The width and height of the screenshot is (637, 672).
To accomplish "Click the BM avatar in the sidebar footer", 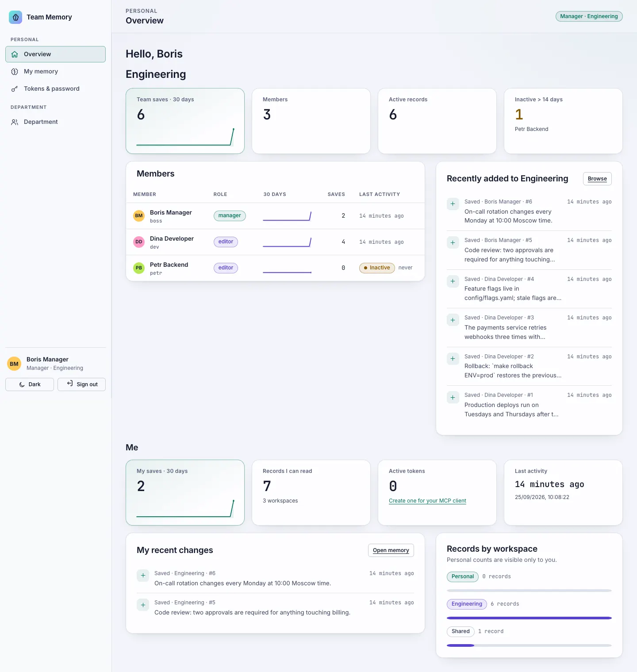I will [x=14, y=364].
